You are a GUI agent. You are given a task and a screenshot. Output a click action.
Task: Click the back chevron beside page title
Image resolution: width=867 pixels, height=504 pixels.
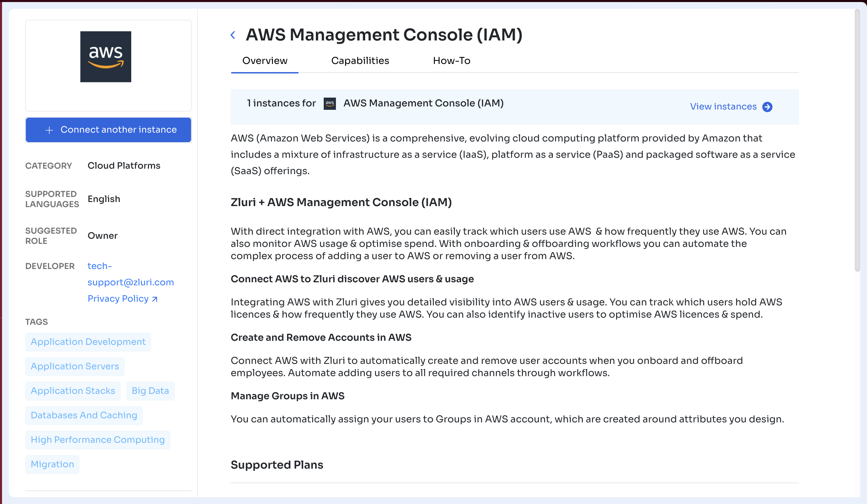233,35
